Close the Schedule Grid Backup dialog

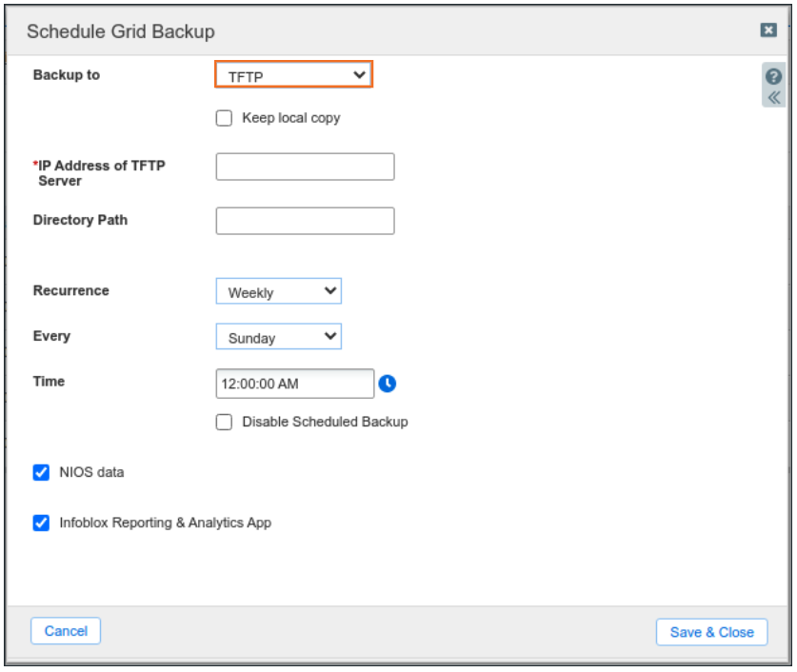[768, 30]
